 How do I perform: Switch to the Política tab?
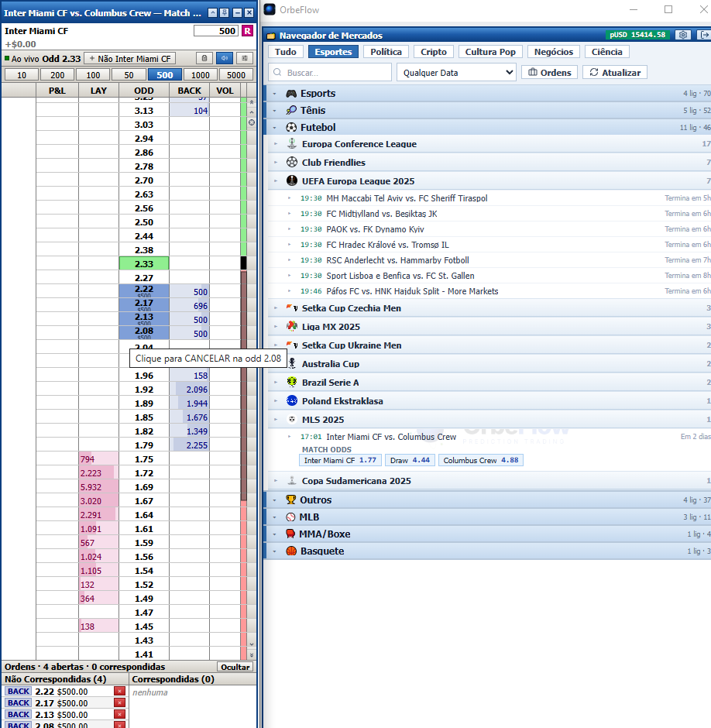tap(386, 52)
